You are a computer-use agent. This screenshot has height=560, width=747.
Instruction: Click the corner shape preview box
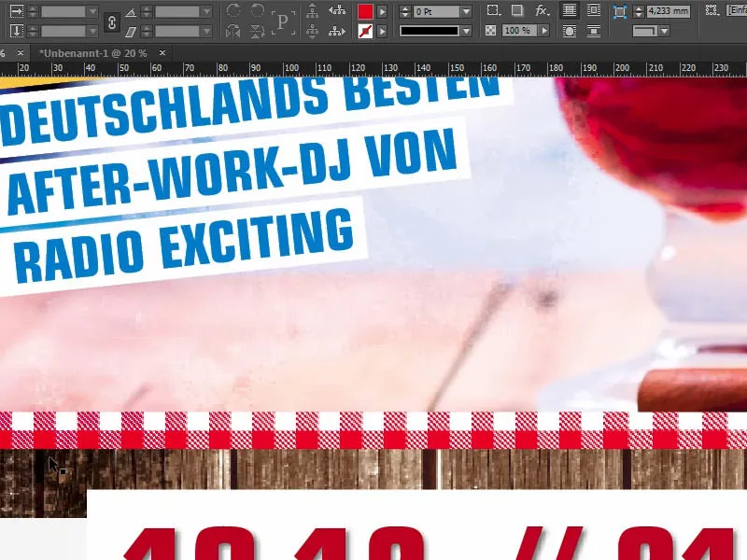pyautogui.click(x=644, y=32)
